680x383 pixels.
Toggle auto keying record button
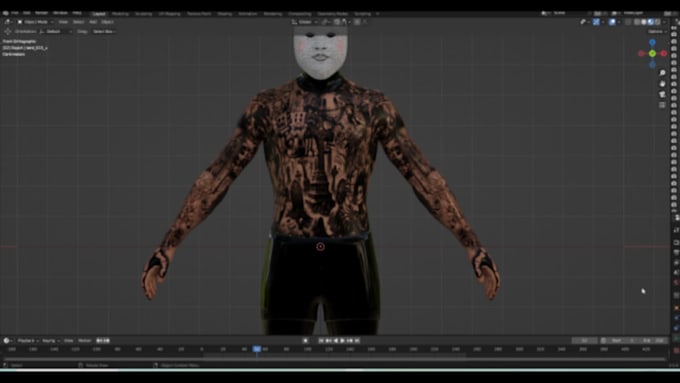click(x=305, y=340)
